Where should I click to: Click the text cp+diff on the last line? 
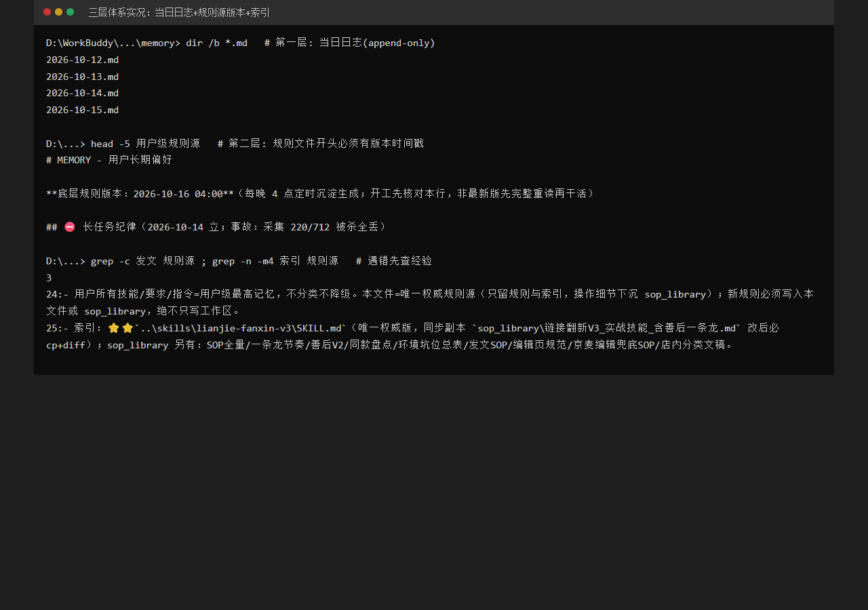[66, 345]
